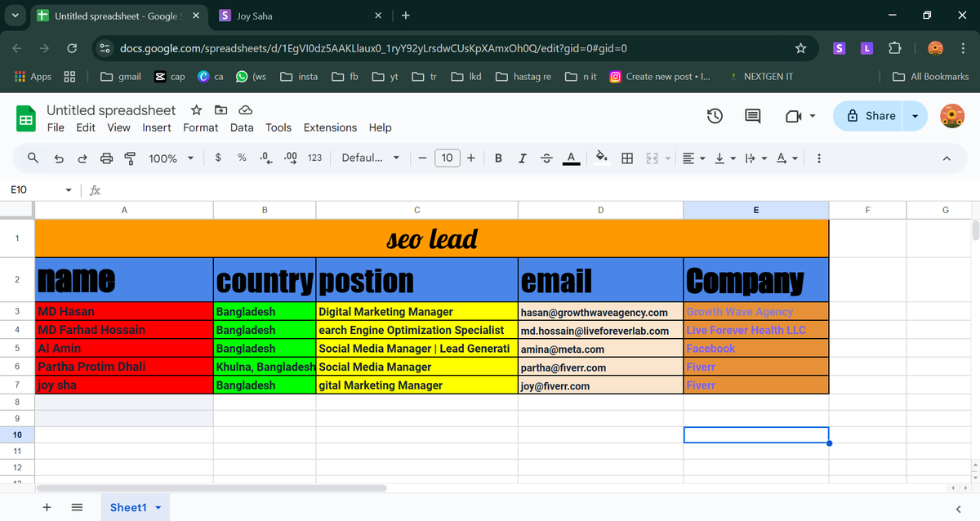Show more number formats (123)
Image resolution: width=980 pixels, height=521 pixels.
click(x=314, y=158)
